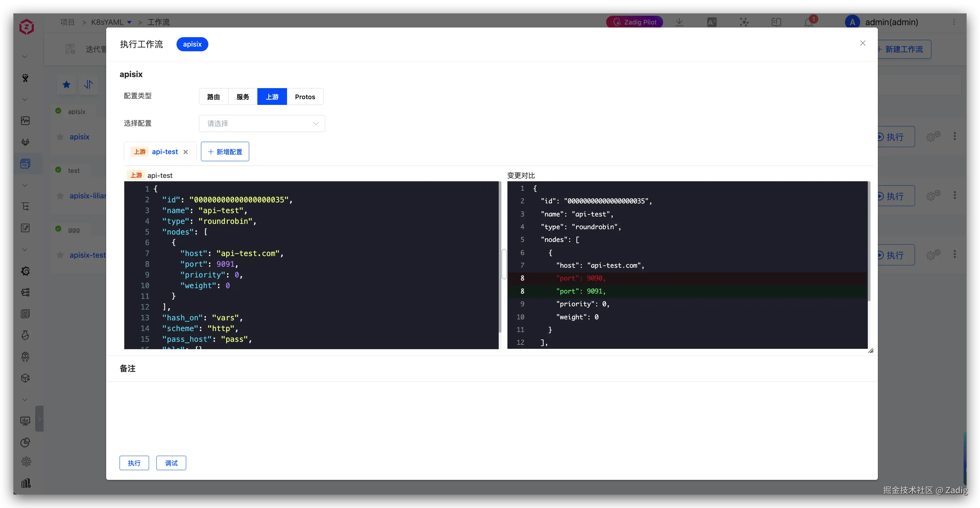Click the notification bell icon
The image size is (980, 508).
[809, 22]
